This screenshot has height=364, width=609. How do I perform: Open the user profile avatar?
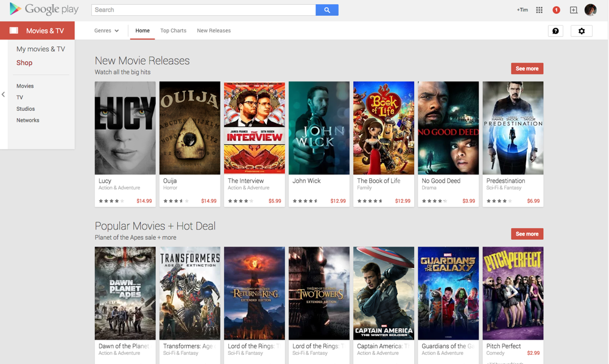pos(590,10)
